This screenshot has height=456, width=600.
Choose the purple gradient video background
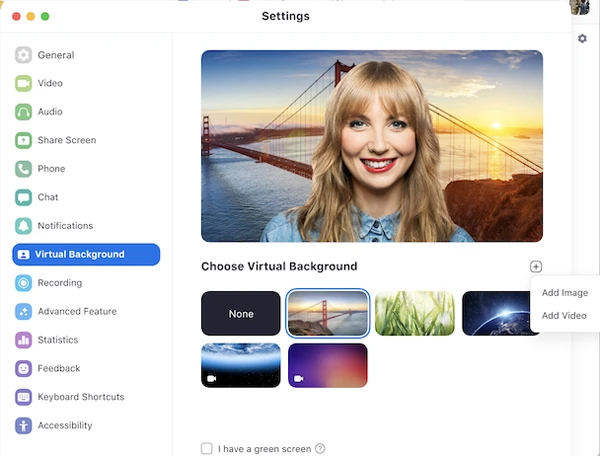pyautogui.click(x=327, y=365)
